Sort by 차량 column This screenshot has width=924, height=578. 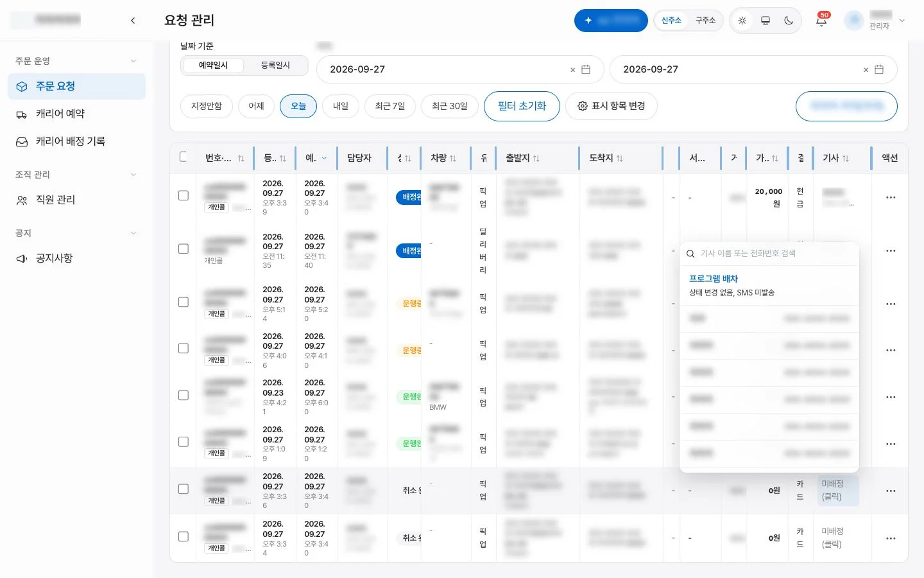click(453, 158)
